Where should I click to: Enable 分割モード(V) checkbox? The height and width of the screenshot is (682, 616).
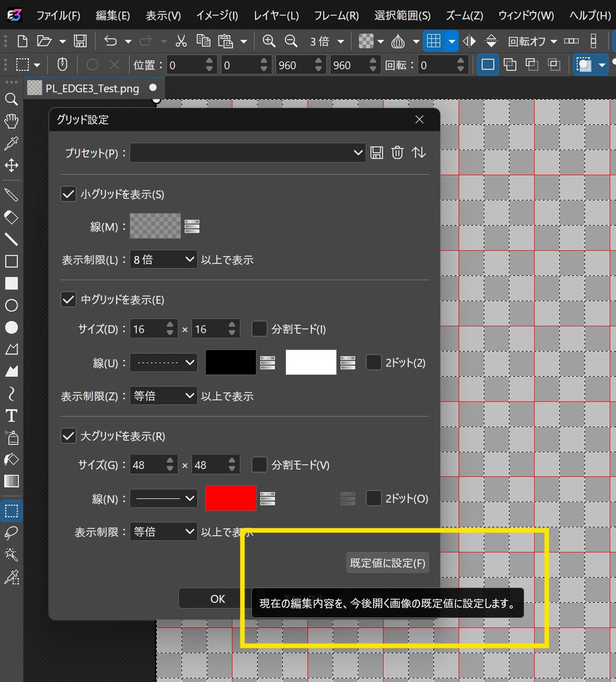tap(259, 464)
